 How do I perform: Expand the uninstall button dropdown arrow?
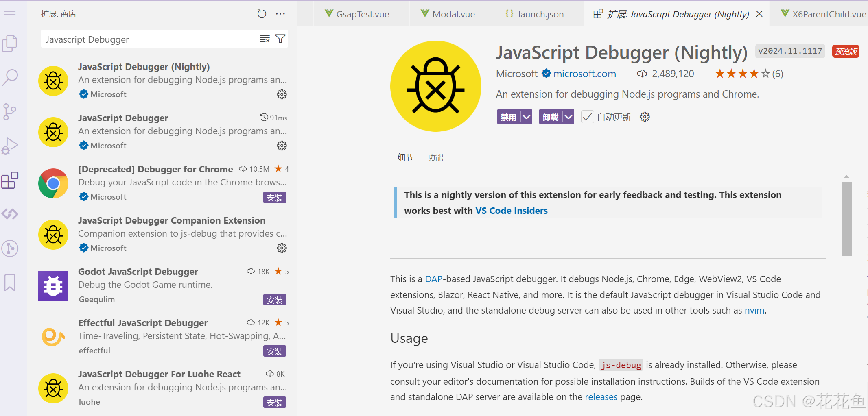(568, 117)
